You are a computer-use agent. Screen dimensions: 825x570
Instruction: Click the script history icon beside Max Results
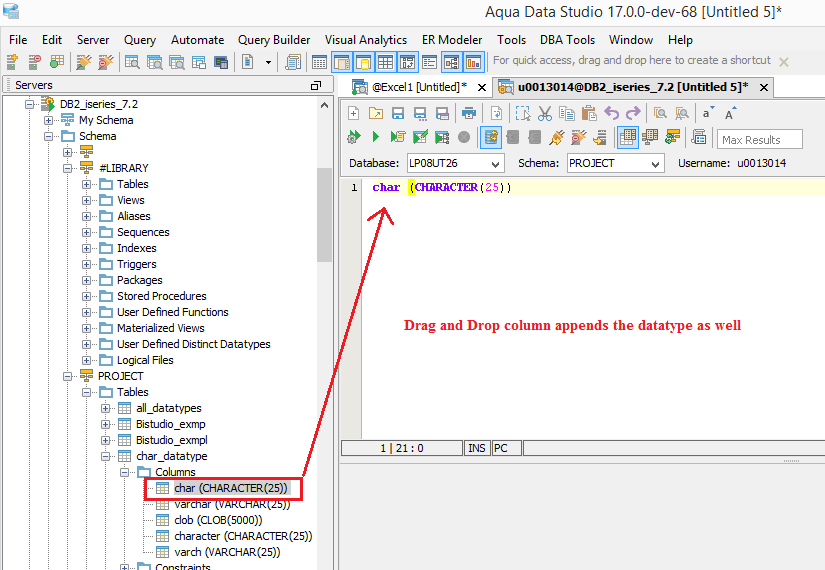click(698, 137)
